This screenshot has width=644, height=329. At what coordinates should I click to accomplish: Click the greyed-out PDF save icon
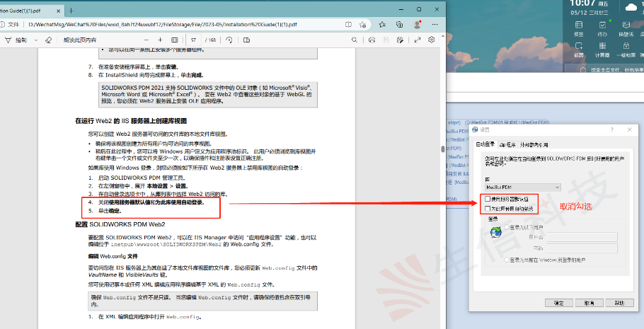coord(386,40)
